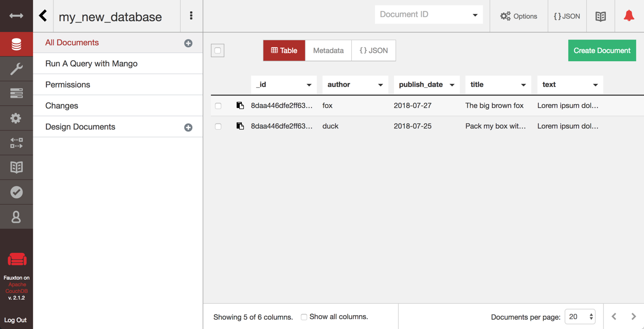Click the plus icon next to Design Documents
Viewport: 644px width, 329px height.
point(188,127)
